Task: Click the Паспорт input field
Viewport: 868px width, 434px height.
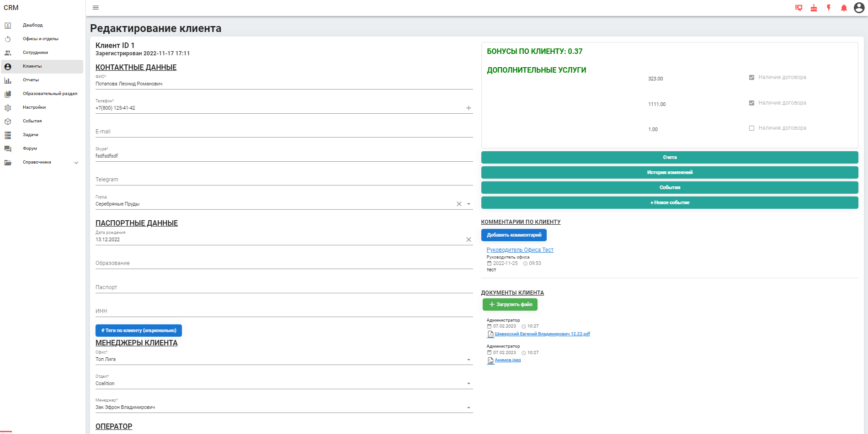Action: (x=284, y=287)
